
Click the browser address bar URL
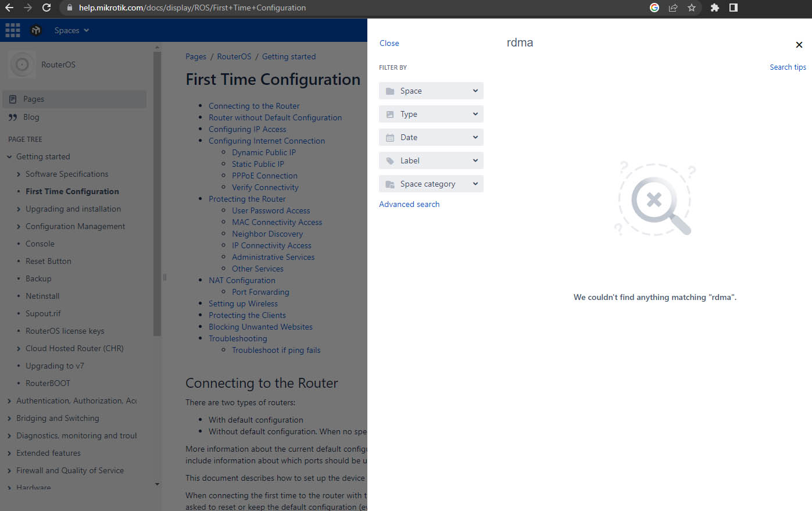[x=192, y=8]
